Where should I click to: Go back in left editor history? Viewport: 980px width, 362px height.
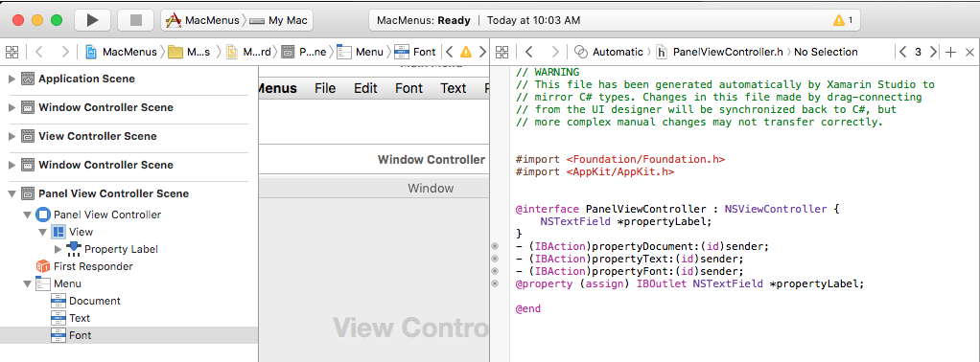coord(38,52)
